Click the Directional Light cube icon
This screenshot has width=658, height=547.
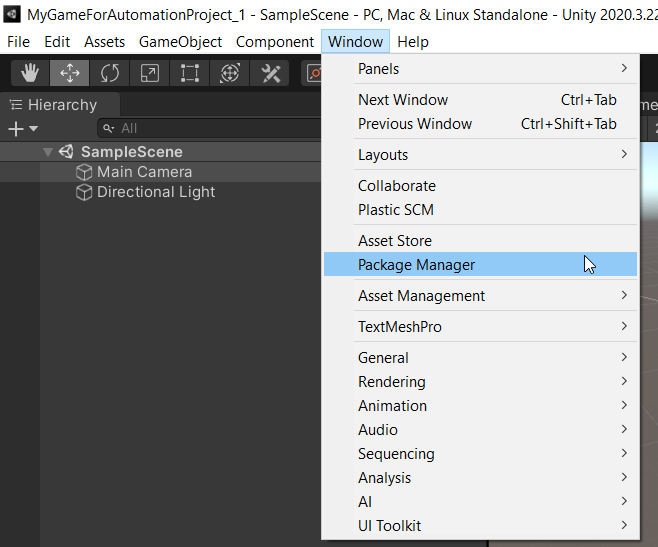(84, 192)
